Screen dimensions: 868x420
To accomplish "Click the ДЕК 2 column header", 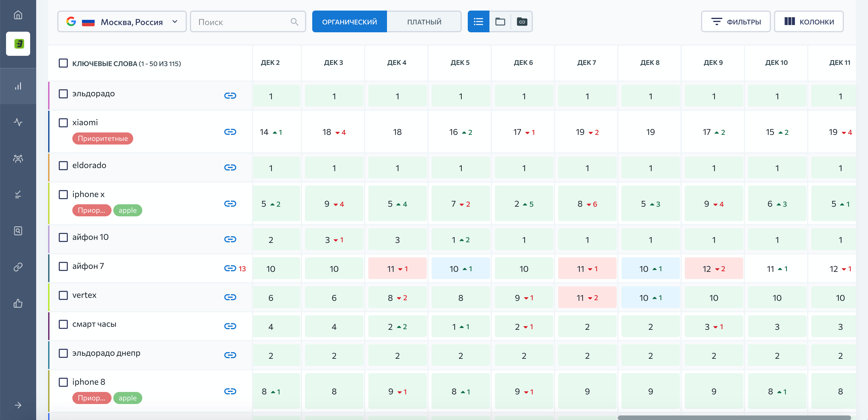I will (270, 63).
